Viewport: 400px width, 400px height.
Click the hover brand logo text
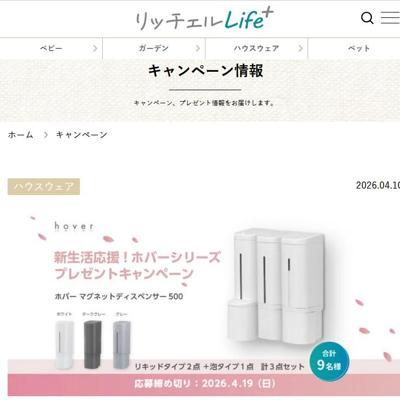pyautogui.click(x=74, y=226)
